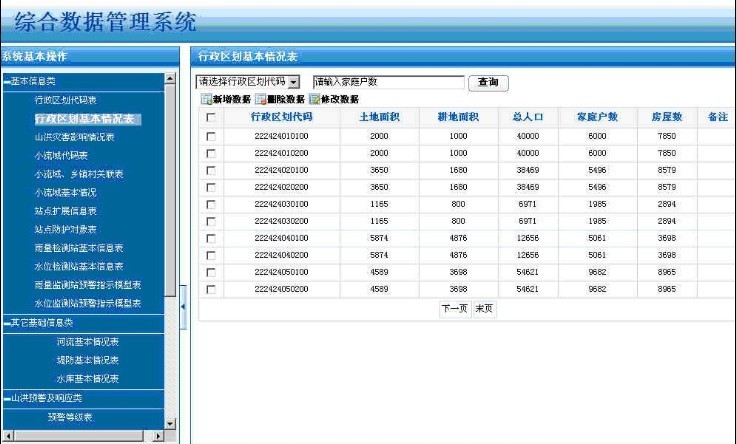Open the 请选择行政区划代码 dropdown
Viewport: 737px width, 444px height.
[247, 82]
